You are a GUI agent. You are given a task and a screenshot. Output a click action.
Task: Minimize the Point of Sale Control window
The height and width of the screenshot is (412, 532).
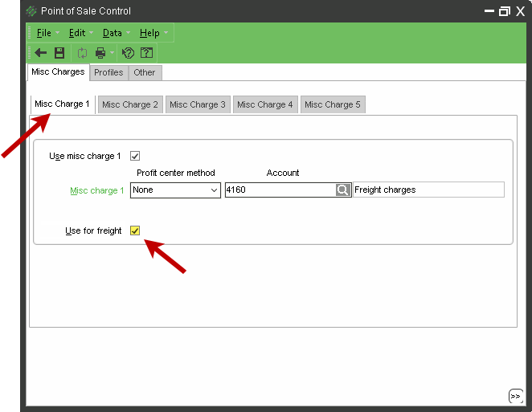489,11
